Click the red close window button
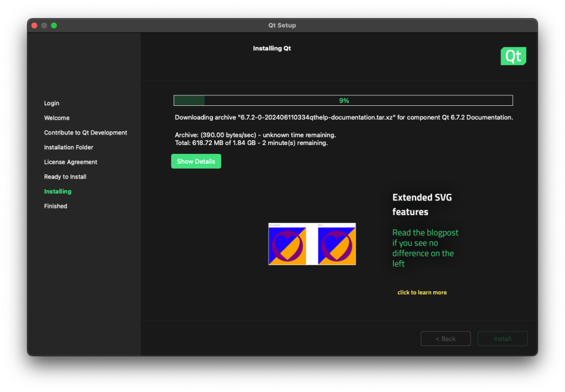565x392 pixels. coord(34,25)
